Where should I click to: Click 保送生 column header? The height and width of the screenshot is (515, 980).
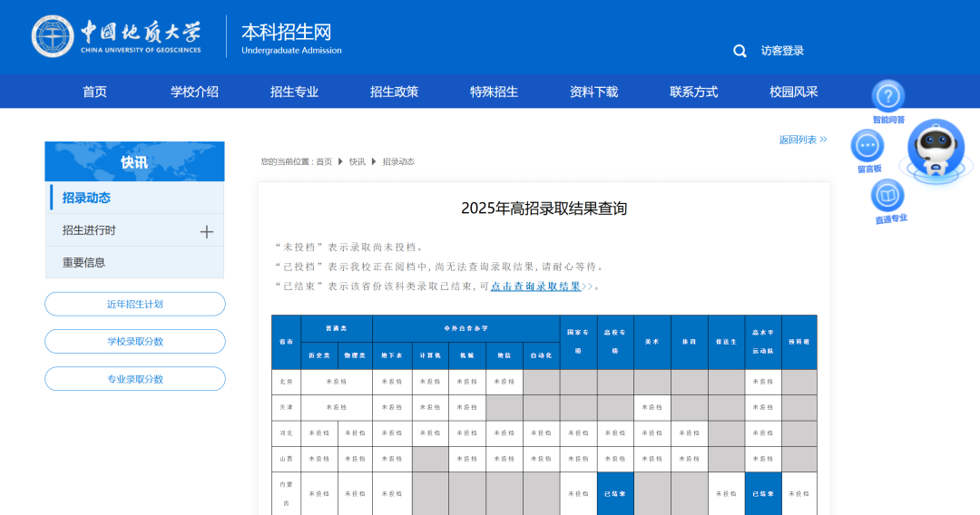pos(726,342)
